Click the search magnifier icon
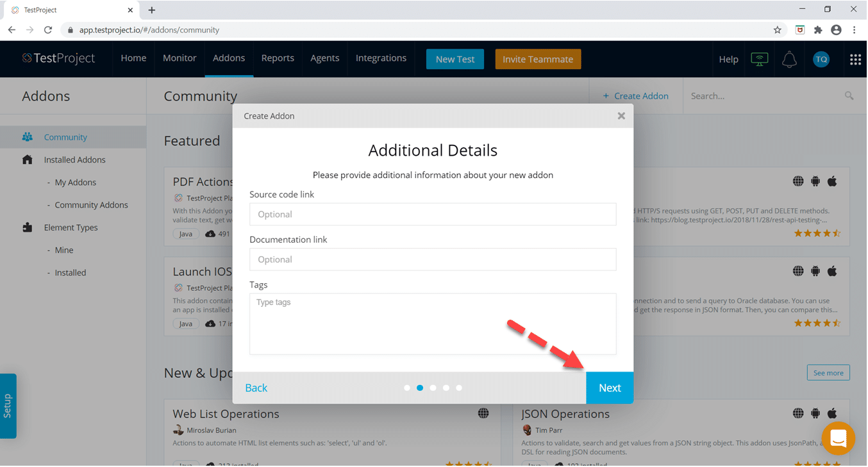This screenshot has height=467, width=868. (849, 96)
